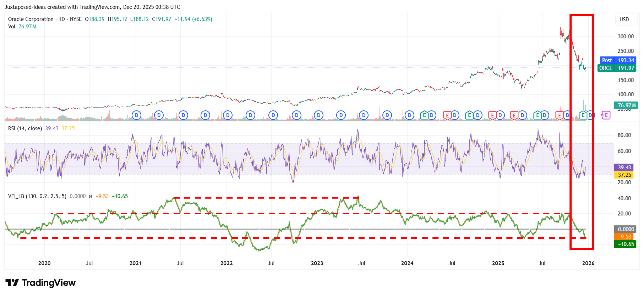Click the orange -9.53 VFI value label
This screenshot has width=644, height=296.
624,236
